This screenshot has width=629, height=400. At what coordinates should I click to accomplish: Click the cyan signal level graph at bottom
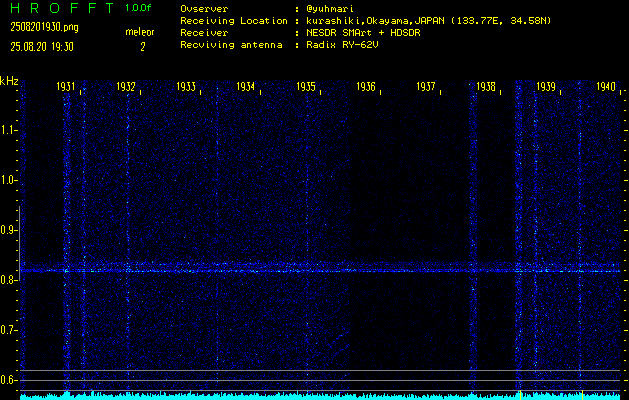tap(320, 396)
